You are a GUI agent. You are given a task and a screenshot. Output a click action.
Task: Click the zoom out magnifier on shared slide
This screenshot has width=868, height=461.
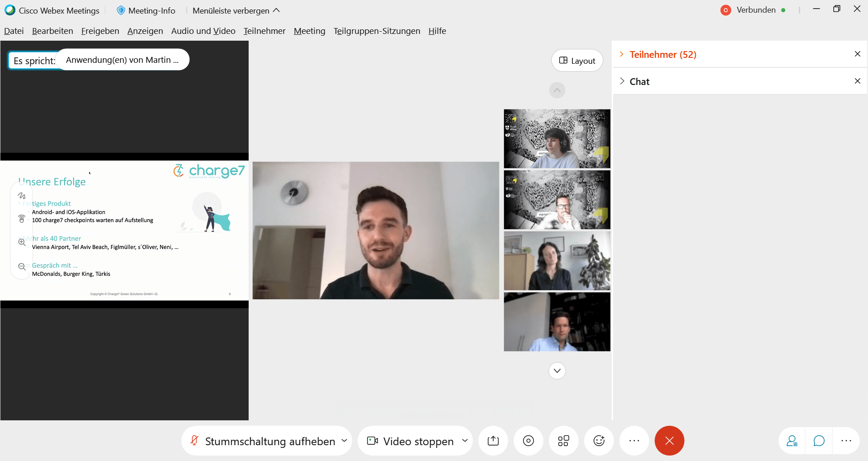tap(22, 267)
